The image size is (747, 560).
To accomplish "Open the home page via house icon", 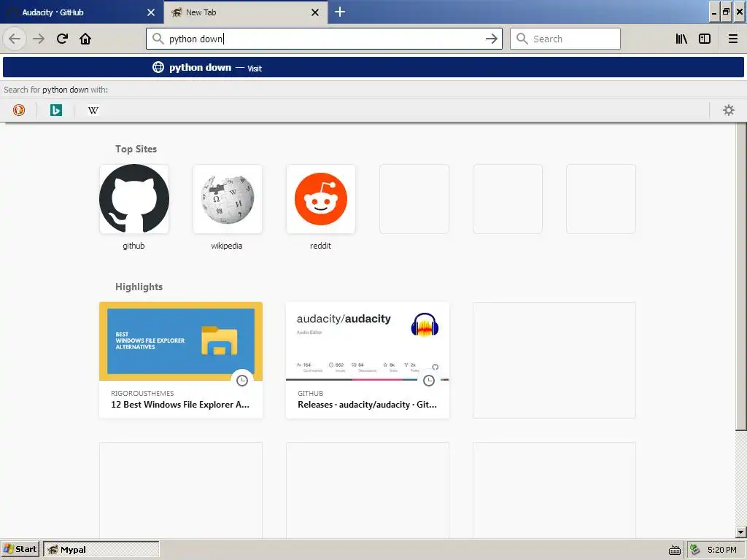I will coord(85,39).
